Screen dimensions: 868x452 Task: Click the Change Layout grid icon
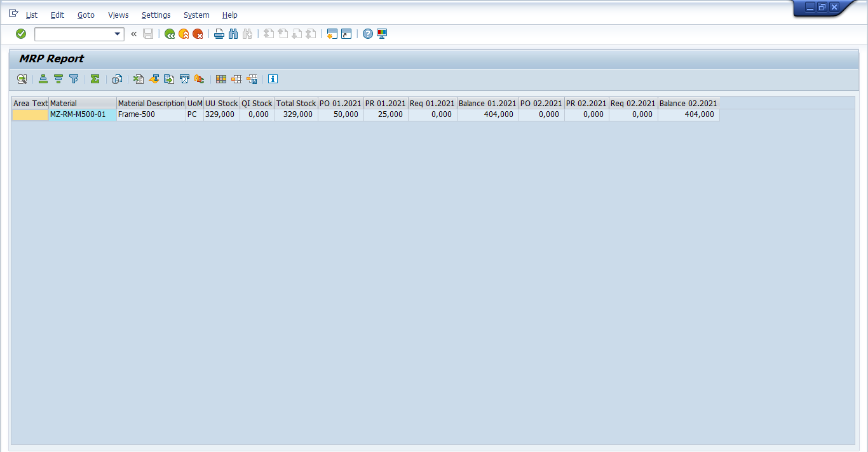point(221,79)
